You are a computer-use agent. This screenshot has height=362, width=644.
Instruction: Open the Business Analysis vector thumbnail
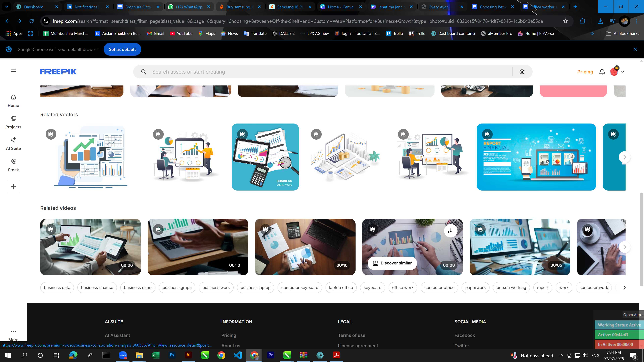(x=265, y=157)
